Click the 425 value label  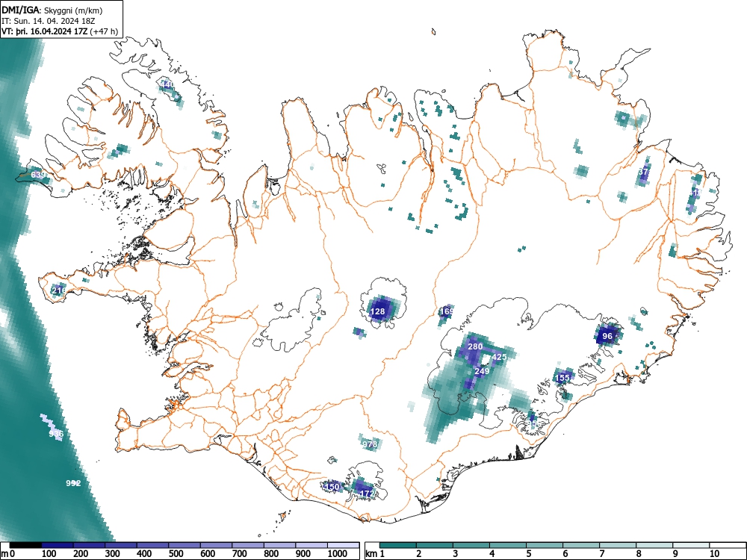[x=499, y=357]
